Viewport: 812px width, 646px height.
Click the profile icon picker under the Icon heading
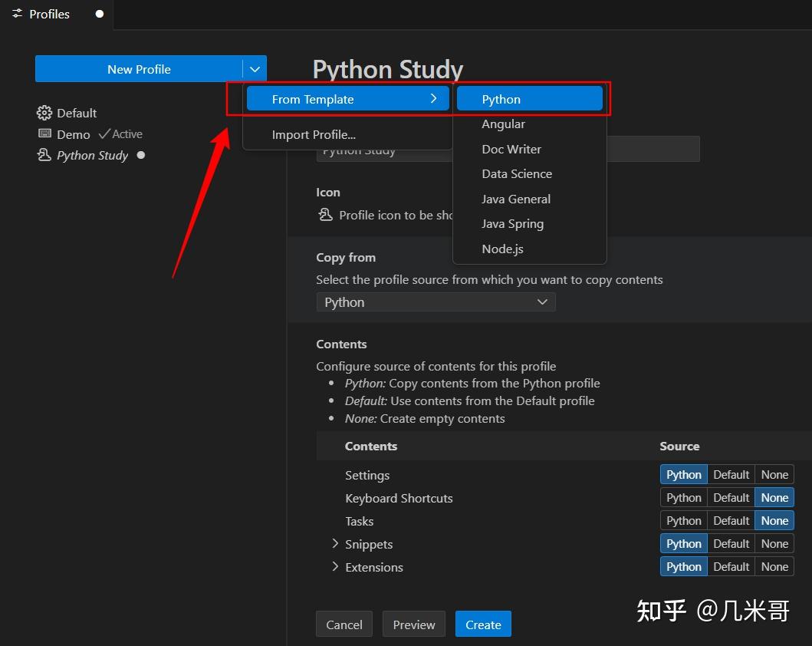[325, 215]
